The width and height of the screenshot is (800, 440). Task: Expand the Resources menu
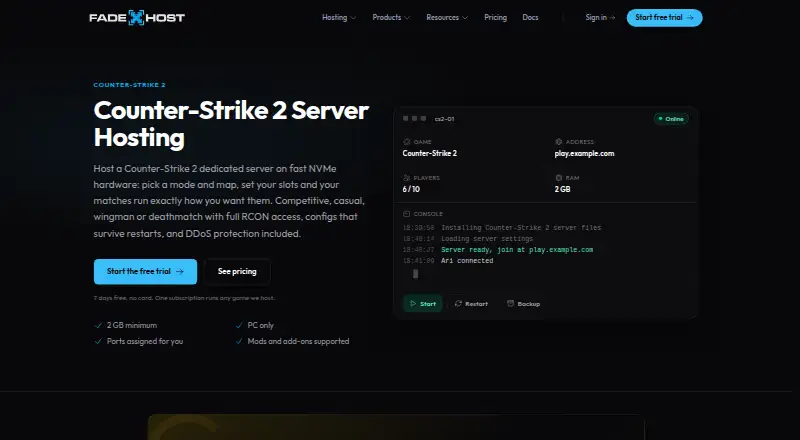[447, 17]
